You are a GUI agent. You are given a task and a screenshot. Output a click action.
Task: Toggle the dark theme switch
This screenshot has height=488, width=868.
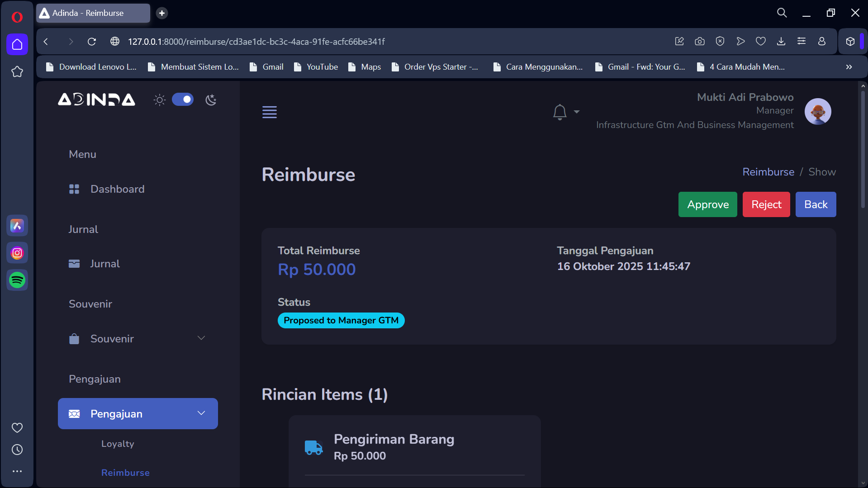[183, 99]
